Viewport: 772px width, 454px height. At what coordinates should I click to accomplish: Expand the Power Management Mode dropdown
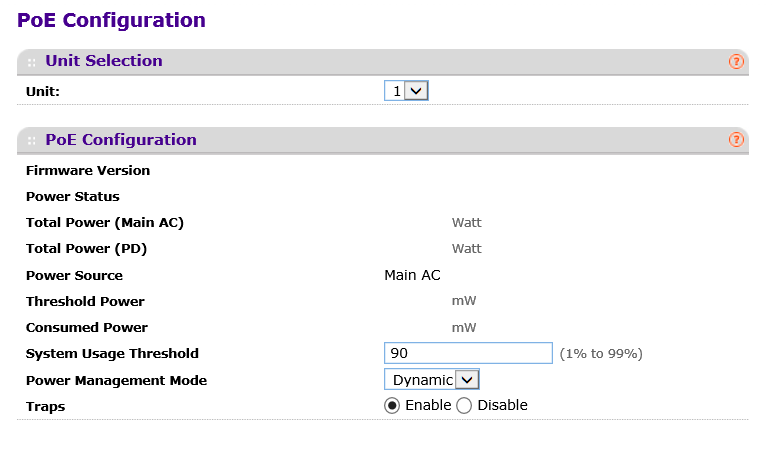[x=432, y=380]
